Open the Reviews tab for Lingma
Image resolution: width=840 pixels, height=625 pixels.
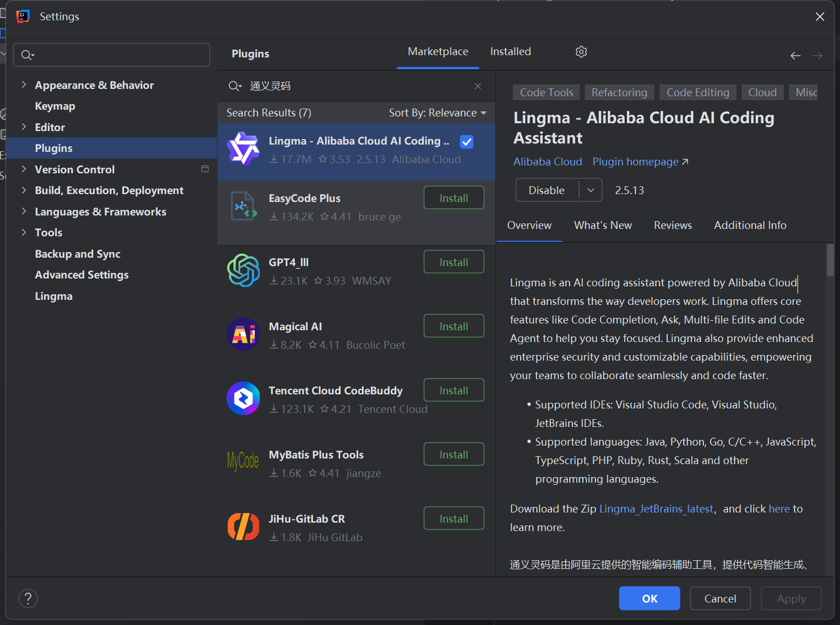(672, 225)
